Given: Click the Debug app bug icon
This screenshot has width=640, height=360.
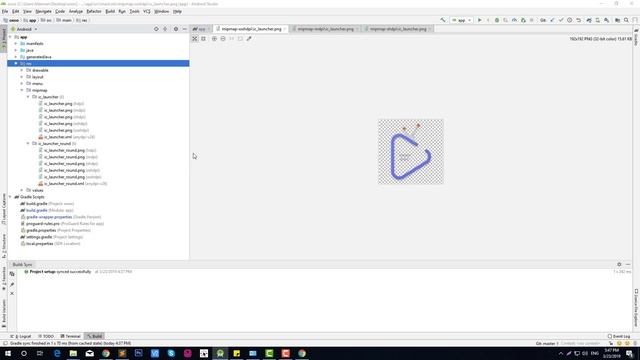Looking at the screenshot, I should click(x=497, y=20).
